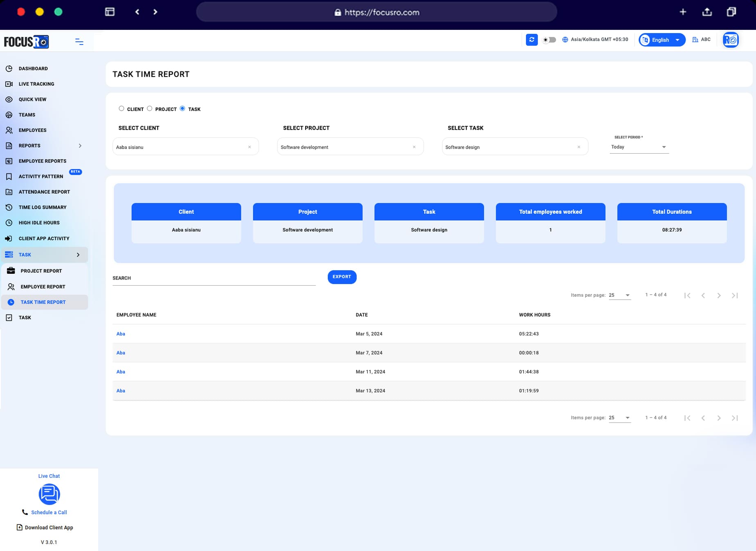Open the English language dropdown
This screenshot has width=756, height=551.
pos(661,40)
